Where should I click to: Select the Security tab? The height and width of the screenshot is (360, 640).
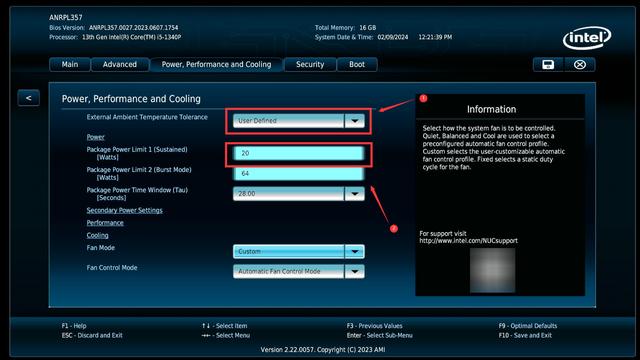[310, 64]
